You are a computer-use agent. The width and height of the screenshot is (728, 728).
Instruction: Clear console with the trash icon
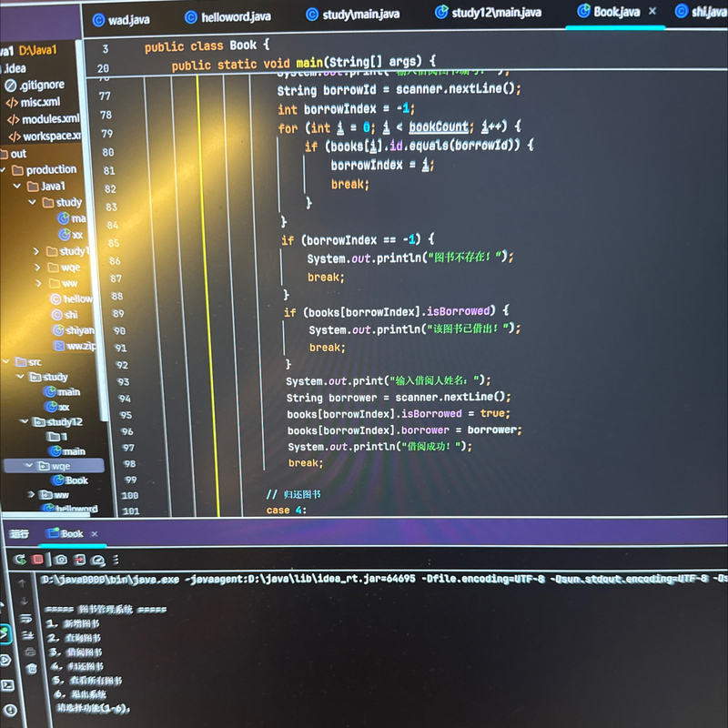[32, 668]
